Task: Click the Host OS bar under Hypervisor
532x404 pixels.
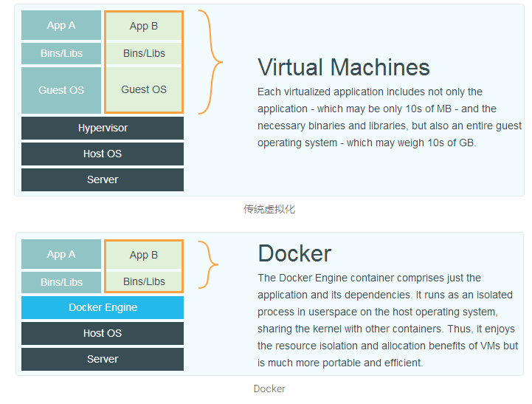Action: (103, 154)
